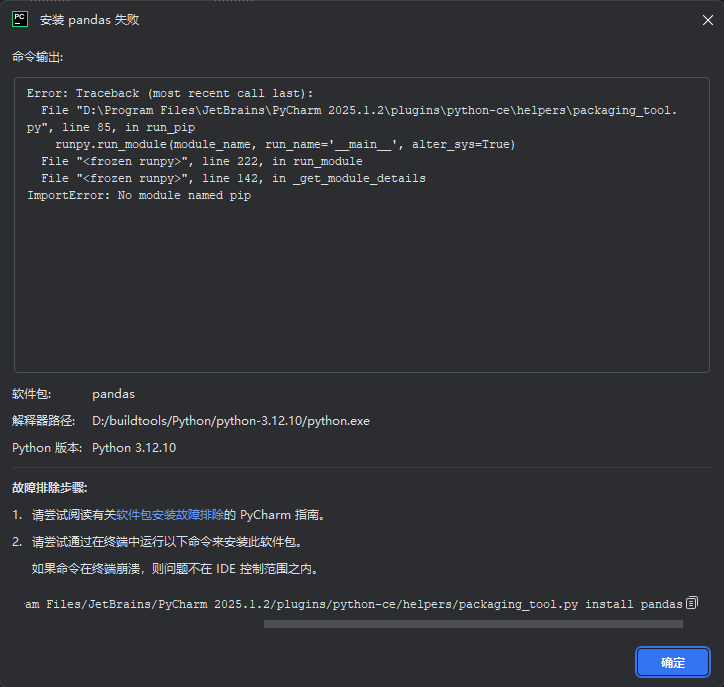The height and width of the screenshot is (687, 724).
Task: Click the _get_module_details traceback line
Action: (x=233, y=178)
